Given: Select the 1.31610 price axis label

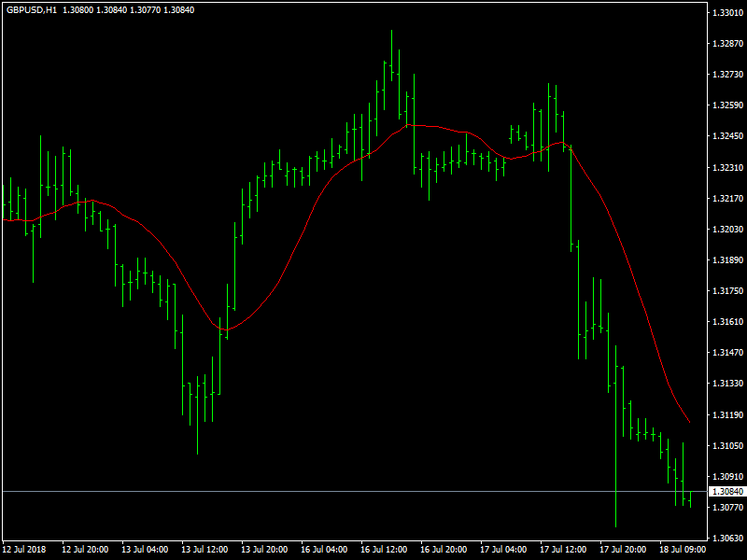Looking at the screenshot, I should point(727,322).
